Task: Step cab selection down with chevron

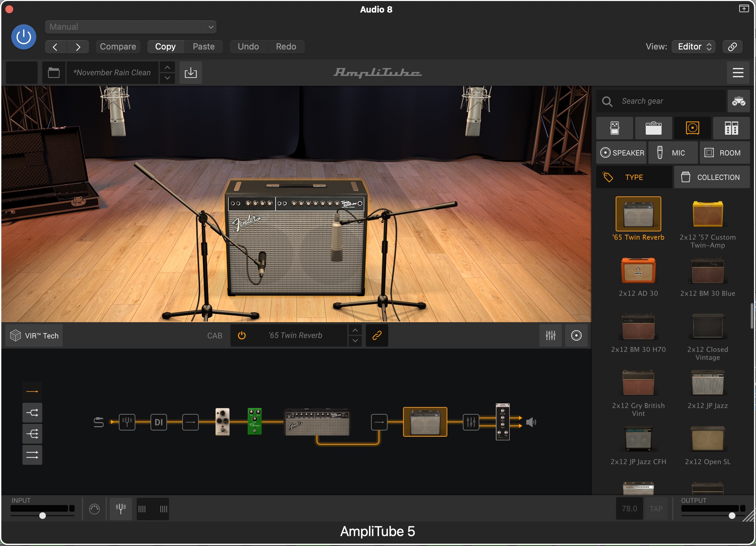Action: pyautogui.click(x=355, y=341)
